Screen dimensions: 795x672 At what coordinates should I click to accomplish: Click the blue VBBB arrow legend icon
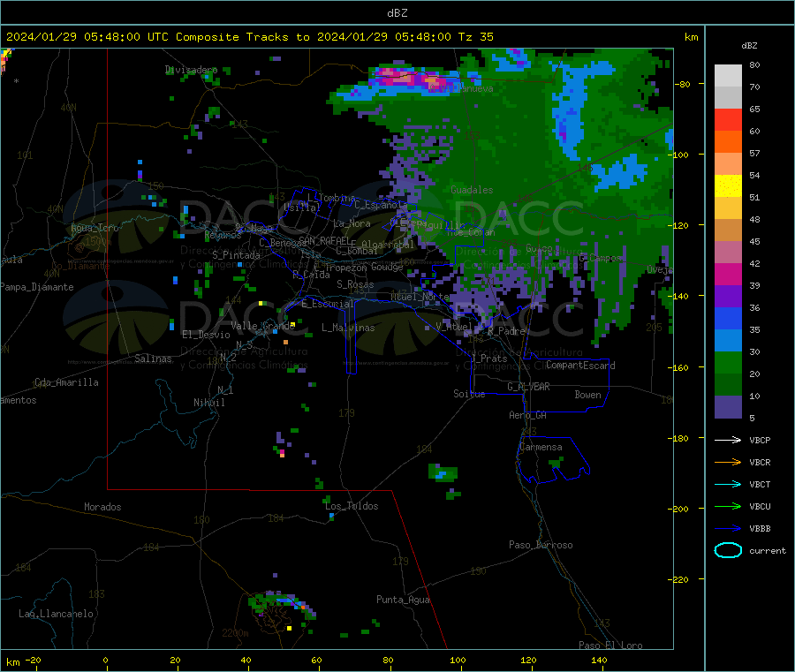pyautogui.click(x=728, y=529)
